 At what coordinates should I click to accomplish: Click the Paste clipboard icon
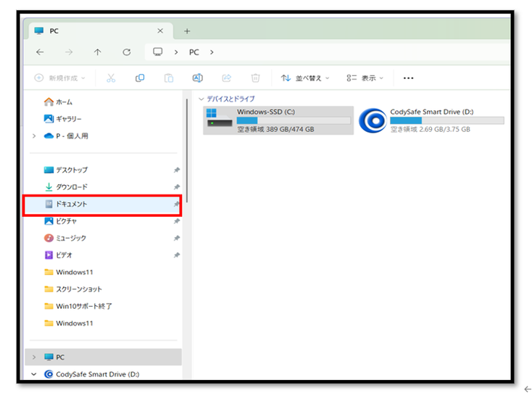169,78
